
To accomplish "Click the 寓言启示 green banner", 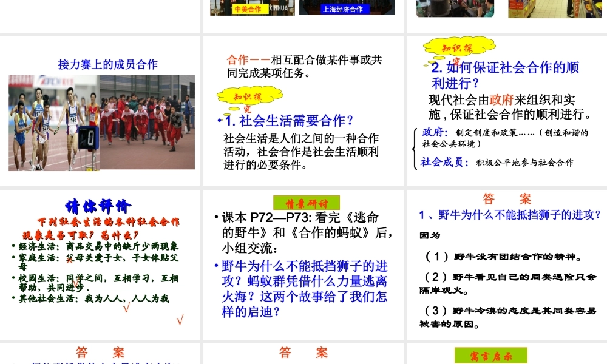I will (491, 356).
